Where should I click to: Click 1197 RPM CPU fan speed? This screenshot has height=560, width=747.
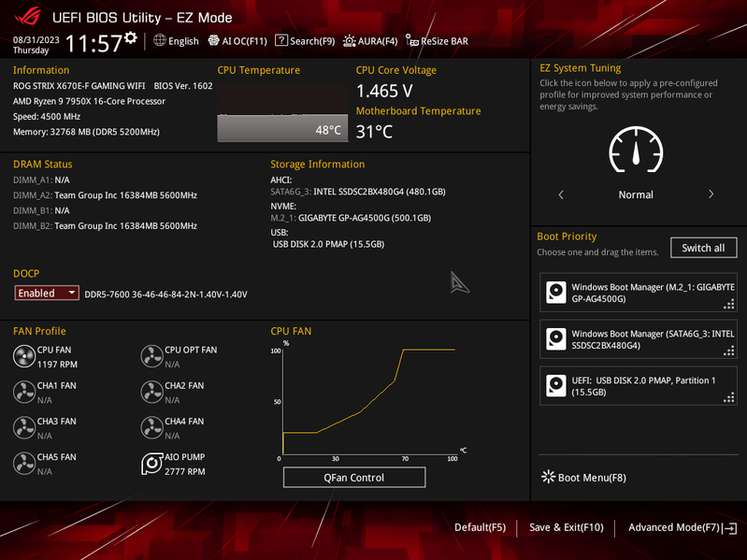click(57, 365)
